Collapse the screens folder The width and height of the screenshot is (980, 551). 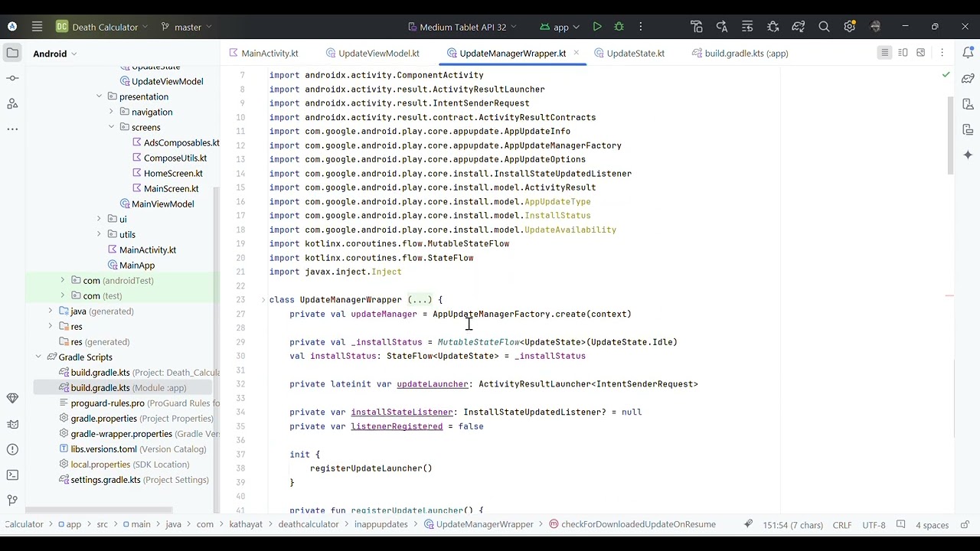pyautogui.click(x=111, y=127)
